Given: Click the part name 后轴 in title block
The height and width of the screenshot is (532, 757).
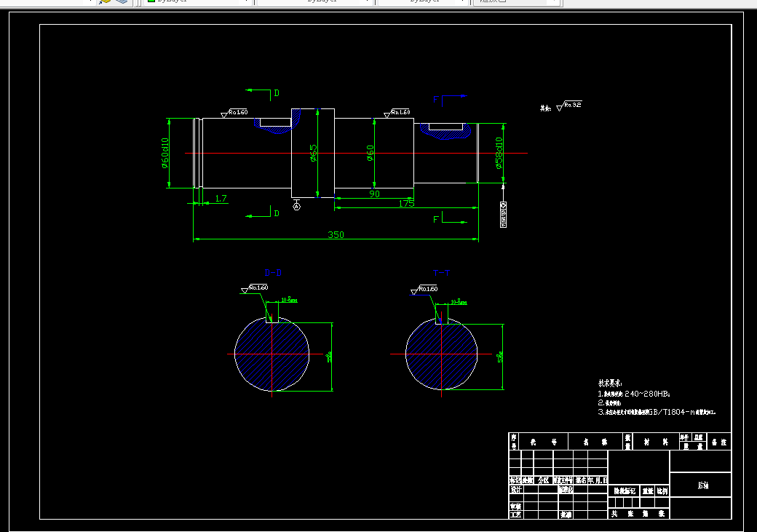Looking at the screenshot, I should click(703, 485).
